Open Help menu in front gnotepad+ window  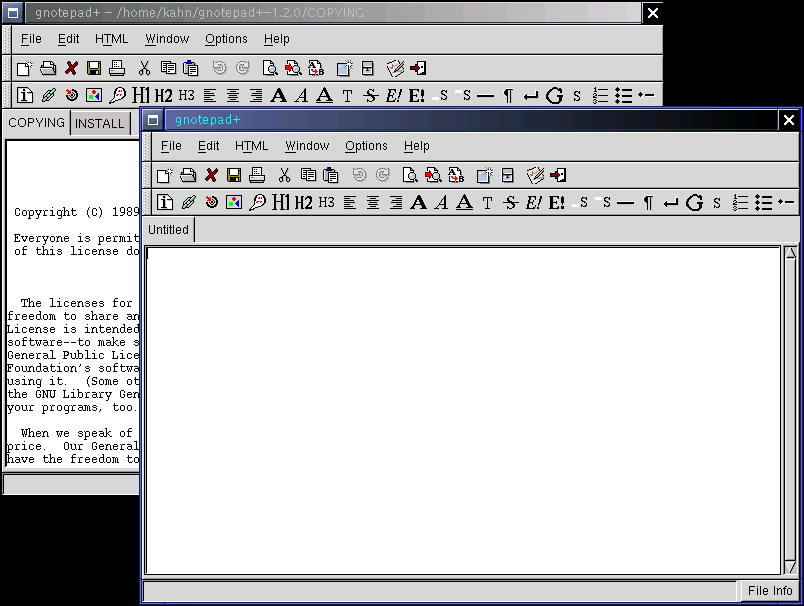[416, 146]
